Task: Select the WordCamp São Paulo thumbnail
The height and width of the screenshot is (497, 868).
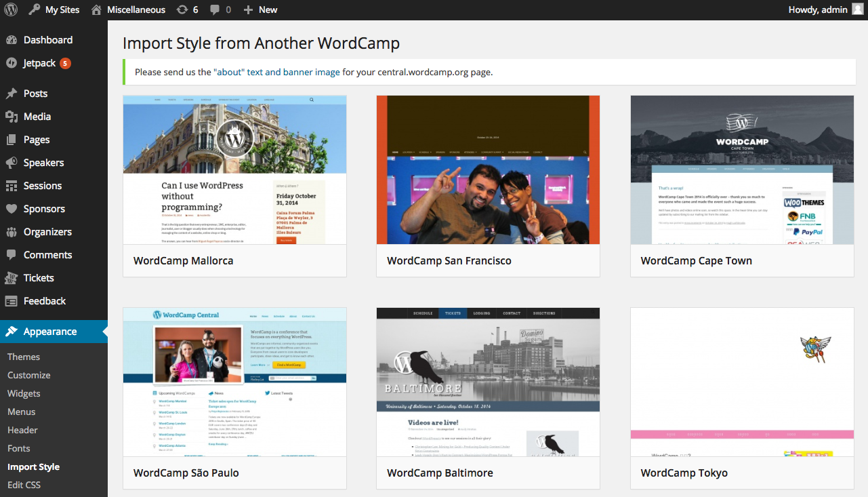Action: [234, 382]
